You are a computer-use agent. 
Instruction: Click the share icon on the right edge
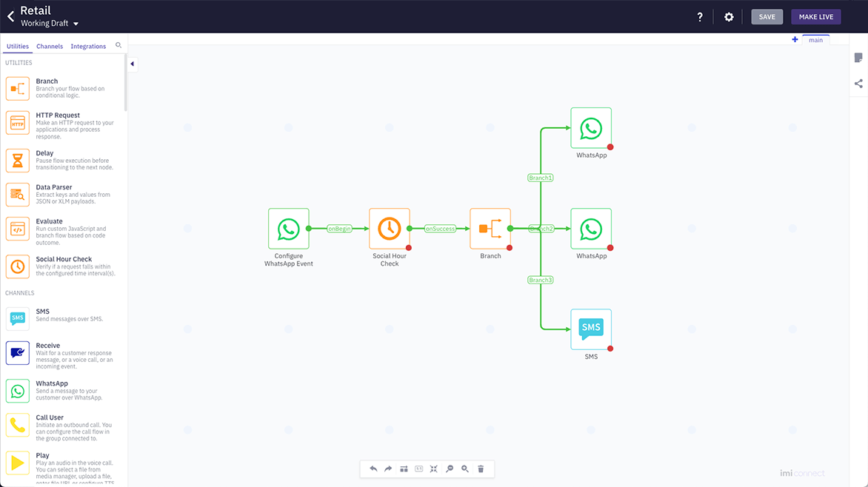tap(858, 84)
